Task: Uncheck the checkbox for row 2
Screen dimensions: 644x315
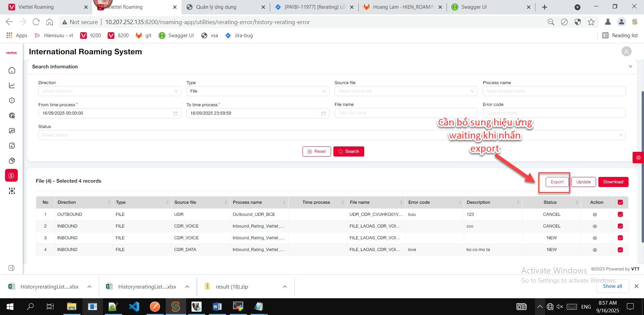Action: [620, 226]
